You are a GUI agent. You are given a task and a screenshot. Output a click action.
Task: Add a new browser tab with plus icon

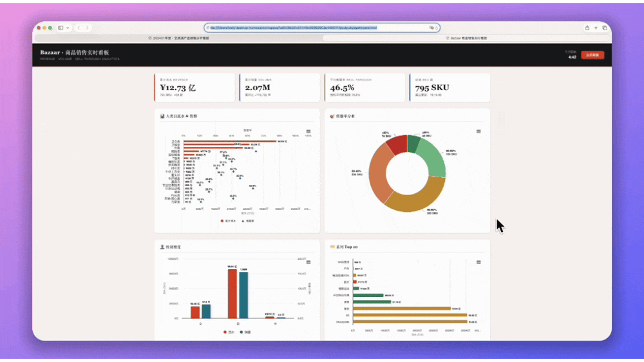click(596, 28)
